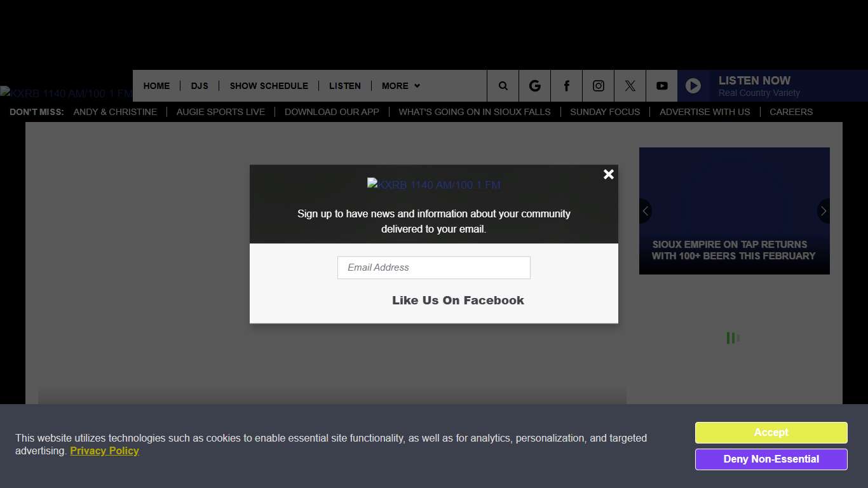Open the SHOW SCHEDULE menu item

[x=269, y=86]
